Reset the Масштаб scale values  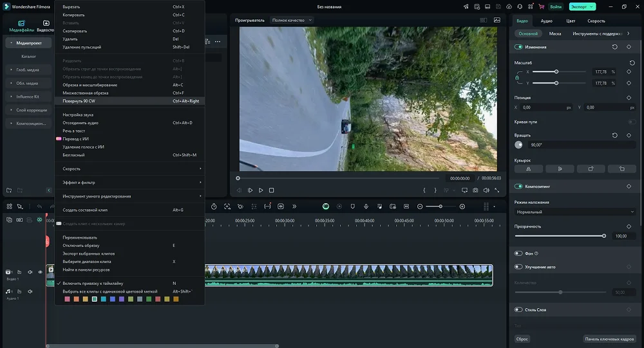[632, 62]
